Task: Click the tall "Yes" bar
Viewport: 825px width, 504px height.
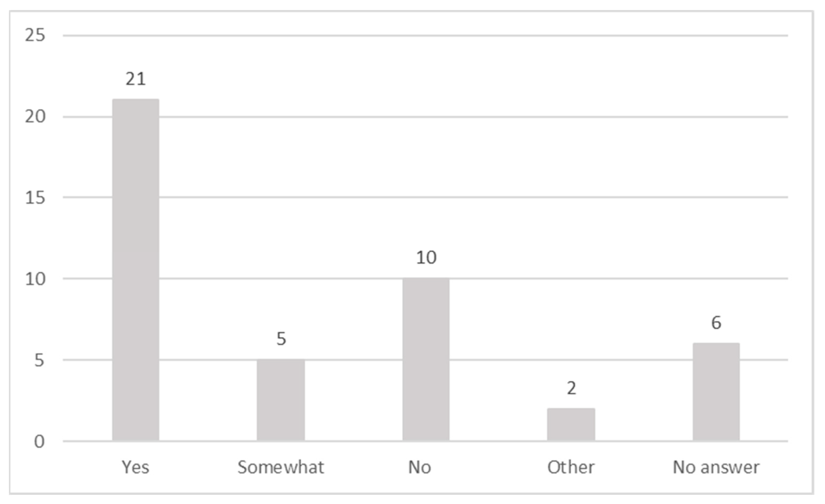Action: click(136, 269)
